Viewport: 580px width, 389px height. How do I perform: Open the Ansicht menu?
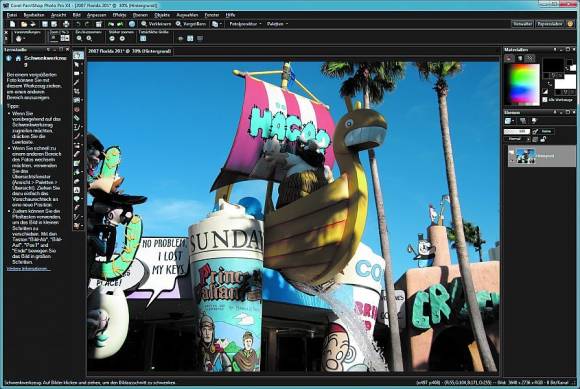(58, 15)
